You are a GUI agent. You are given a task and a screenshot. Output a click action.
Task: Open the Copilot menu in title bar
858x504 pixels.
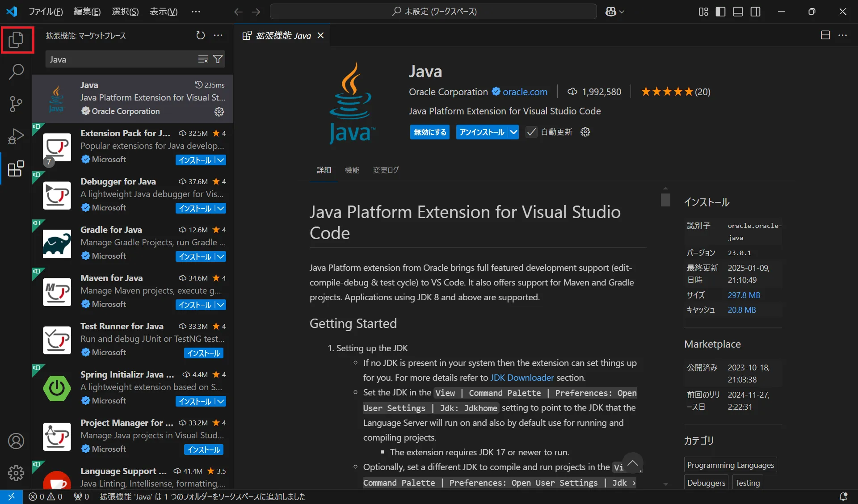click(614, 12)
